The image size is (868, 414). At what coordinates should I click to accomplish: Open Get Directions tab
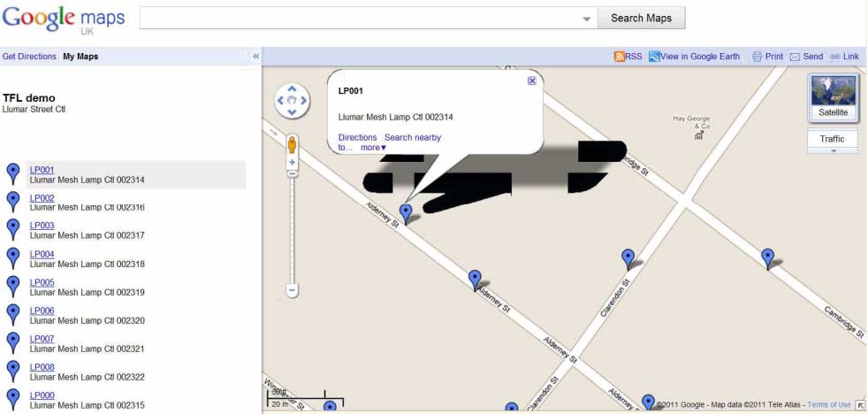[x=29, y=57]
